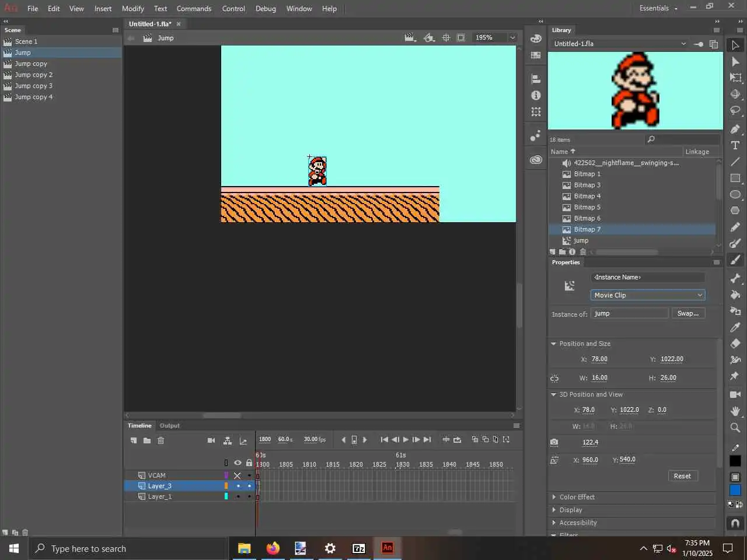747x560 pixels.
Task: Open the Essentials workspace dropdown
Action: click(658, 8)
